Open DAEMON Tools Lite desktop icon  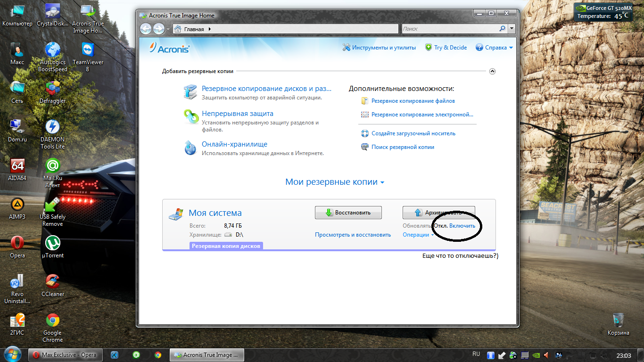(x=52, y=134)
